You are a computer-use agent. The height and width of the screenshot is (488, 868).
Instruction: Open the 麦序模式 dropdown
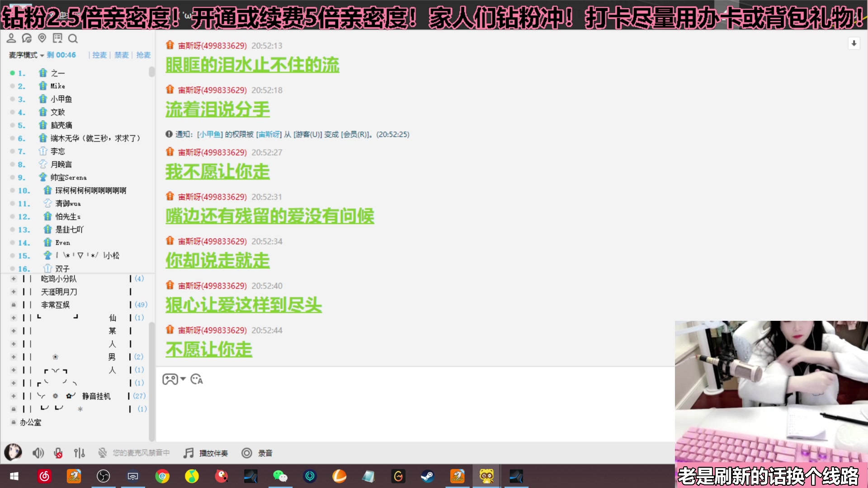(24, 55)
